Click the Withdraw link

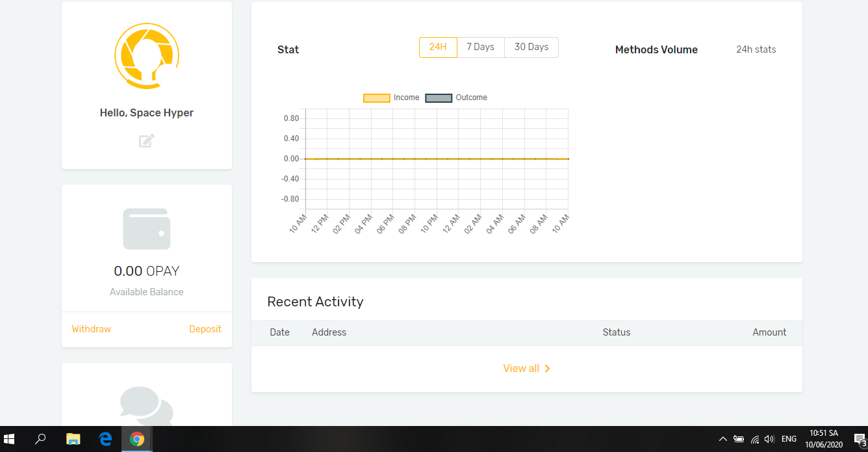[92, 329]
